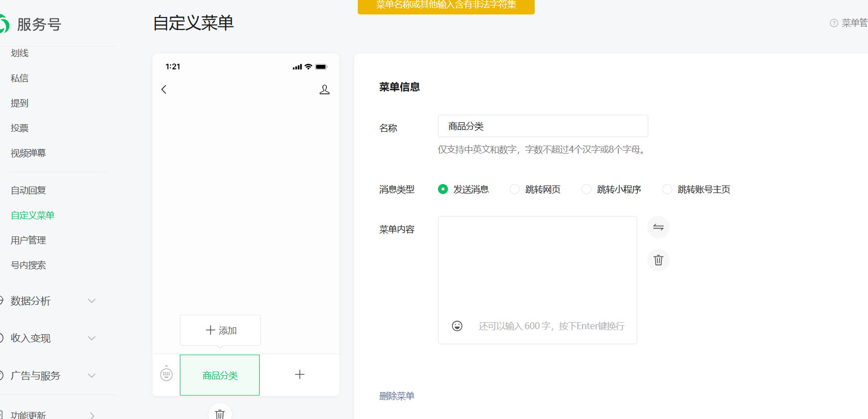Click the keyboard toggle icon in phone preview
Screen dimensions: 868x419
tap(166, 374)
